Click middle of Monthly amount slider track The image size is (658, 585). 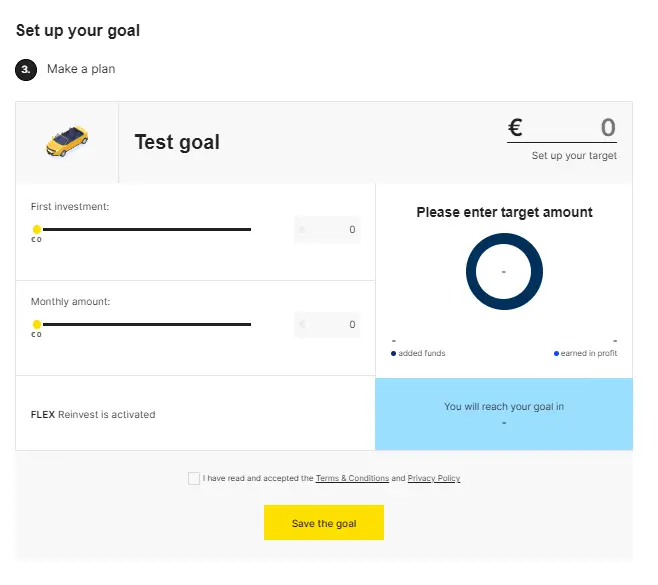tap(146, 324)
